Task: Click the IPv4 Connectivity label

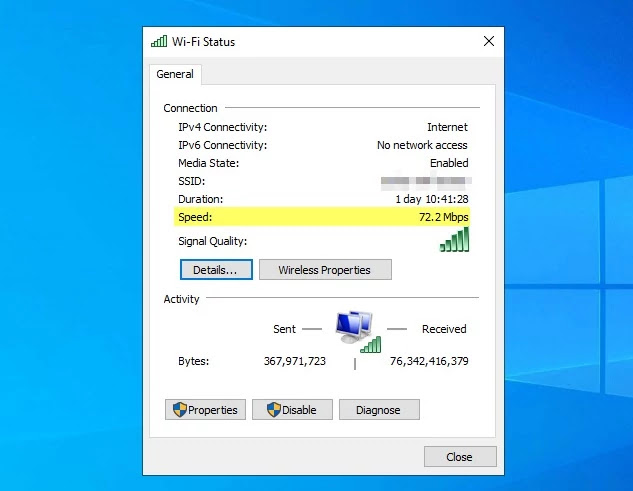Action: [x=222, y=127]
